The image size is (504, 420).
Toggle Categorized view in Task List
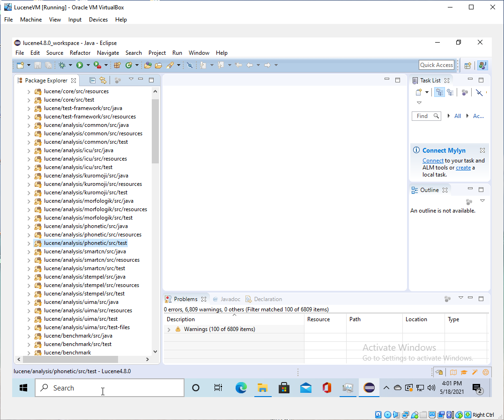click(x=439, y=92)
